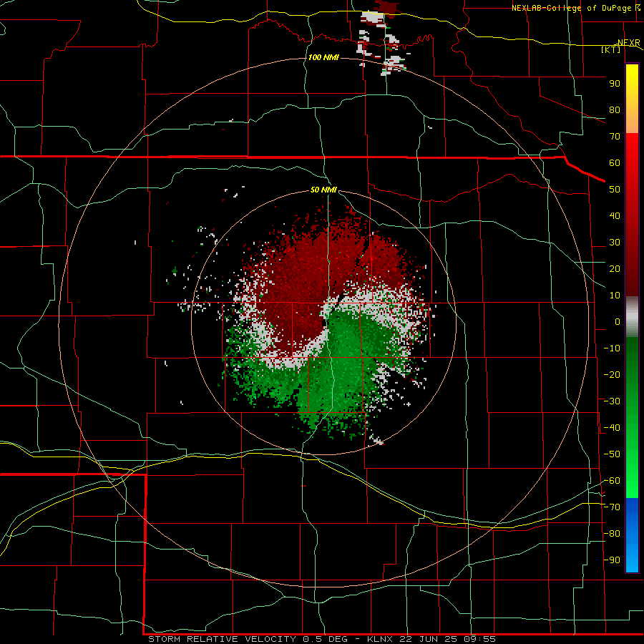Click the -90 value on velocity scale
Viewport: 644px width, 644px height.
[612, 560]
